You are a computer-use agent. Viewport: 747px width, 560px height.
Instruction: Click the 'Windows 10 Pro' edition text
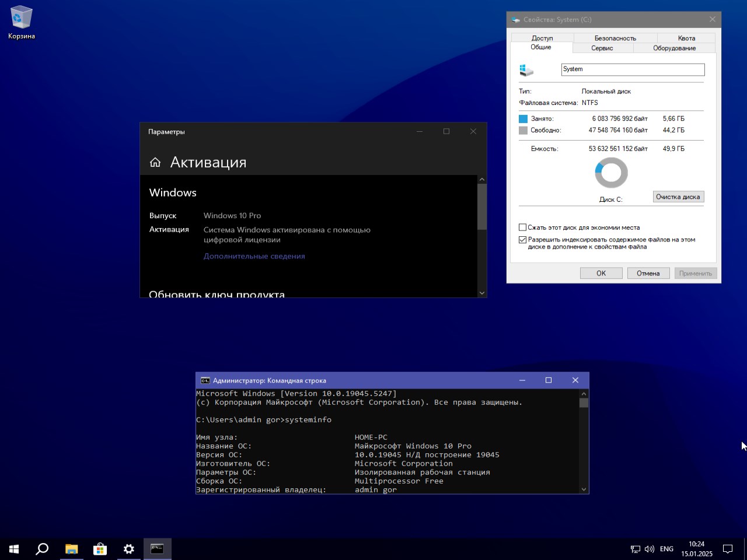point(232,216)
